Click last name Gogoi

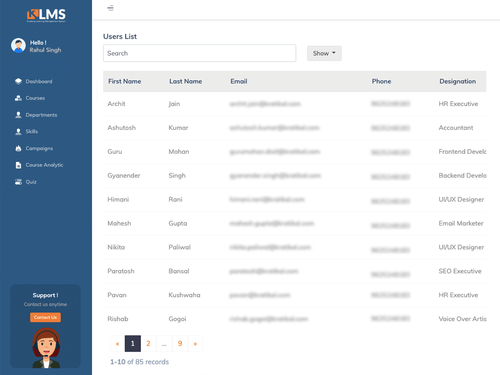177,319
